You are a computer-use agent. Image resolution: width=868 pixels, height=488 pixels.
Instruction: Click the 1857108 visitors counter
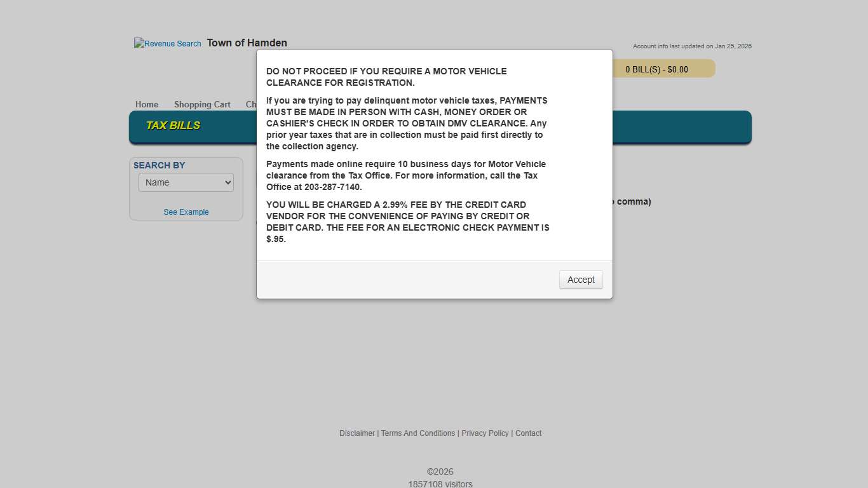440,484
